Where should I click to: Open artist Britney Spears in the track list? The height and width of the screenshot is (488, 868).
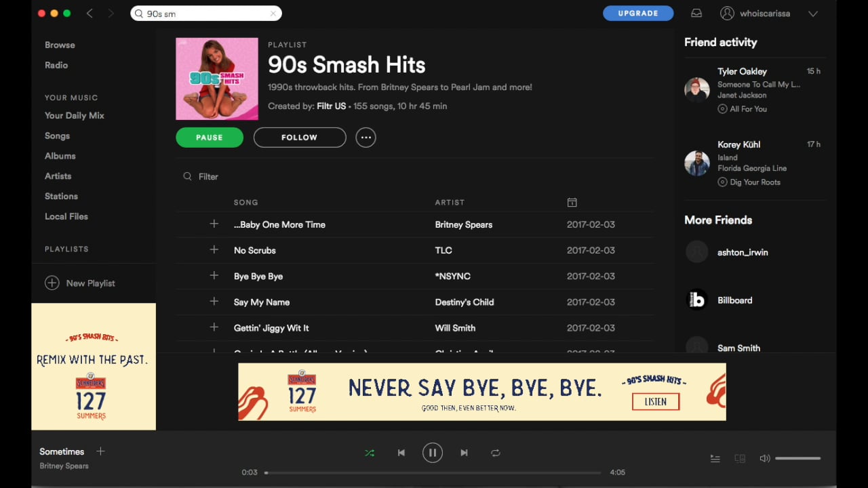464,224
